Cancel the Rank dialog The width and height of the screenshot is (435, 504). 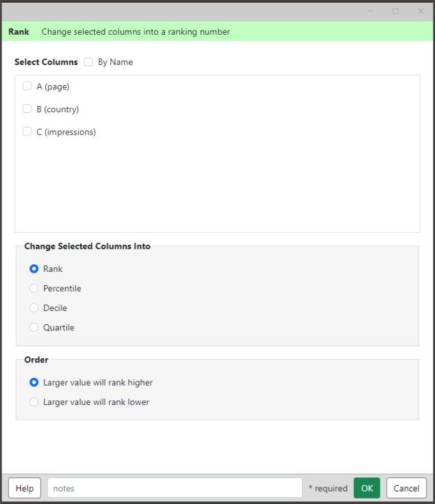406,488
